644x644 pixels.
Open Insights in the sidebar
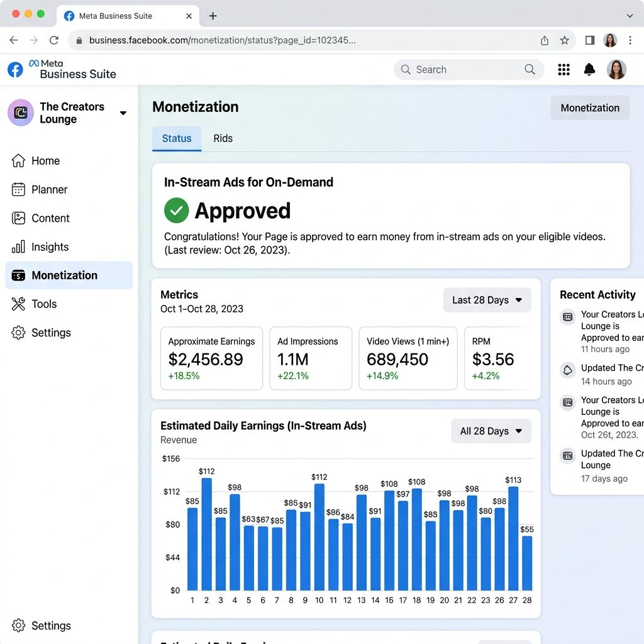(x=69, y=247)
